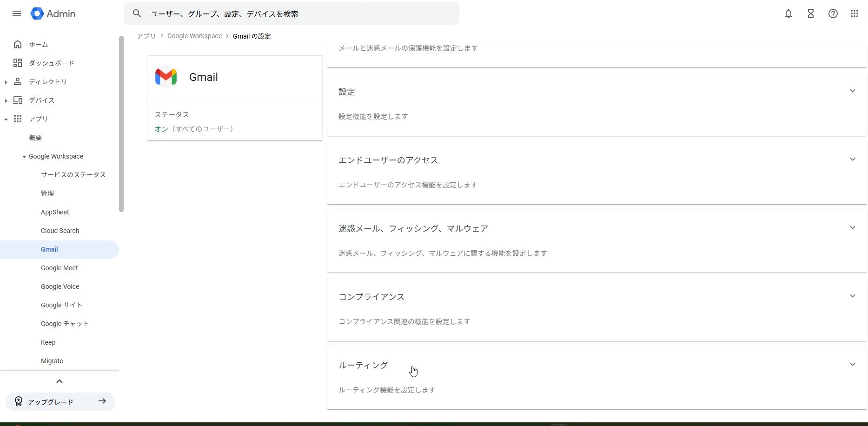Expand the ルーティング section
The width and height of the screenshot is (868, 426).
(x=852, y=364)
